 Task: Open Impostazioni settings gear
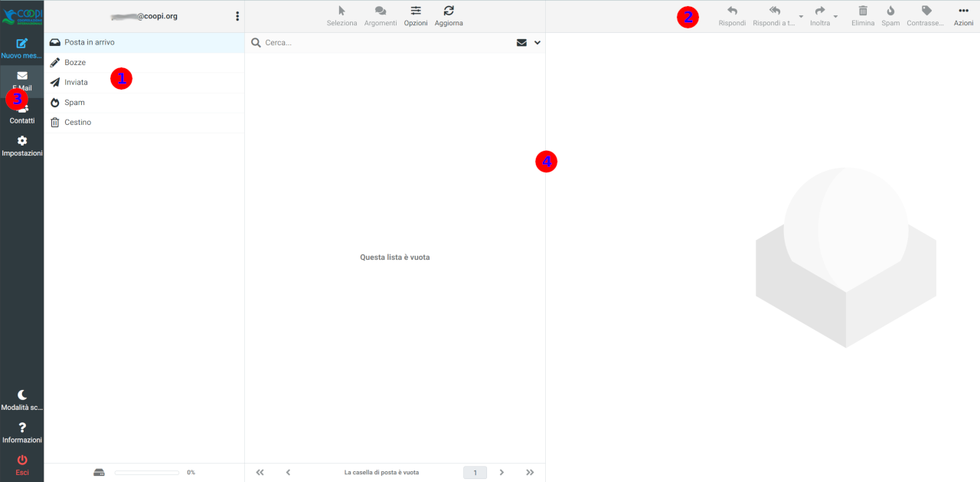click(x=22, y=141)
